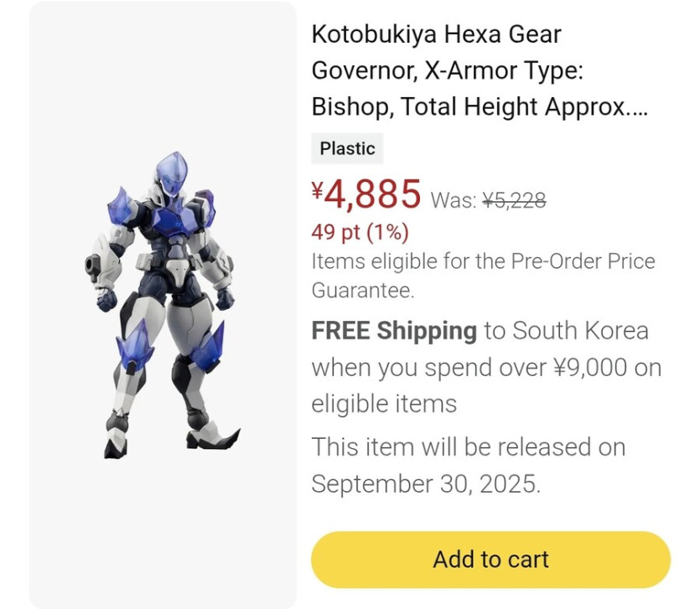Click the 49 pt (1%) points text
Screen dimensions: 700x609
coord(360,231)
